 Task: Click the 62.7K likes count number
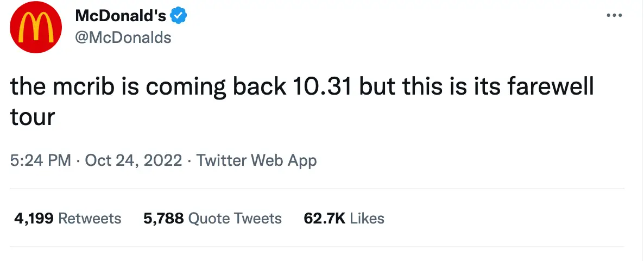click(x=325, y=219)
